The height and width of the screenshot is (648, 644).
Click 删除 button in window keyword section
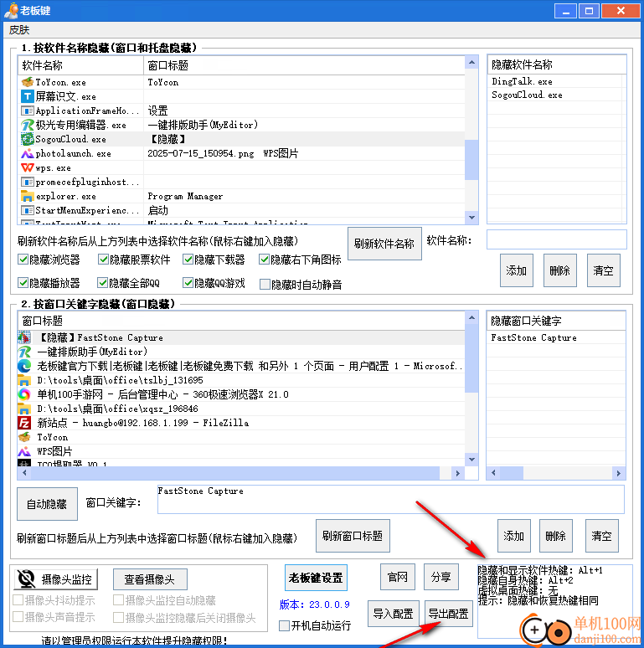[x=555, y=536]
